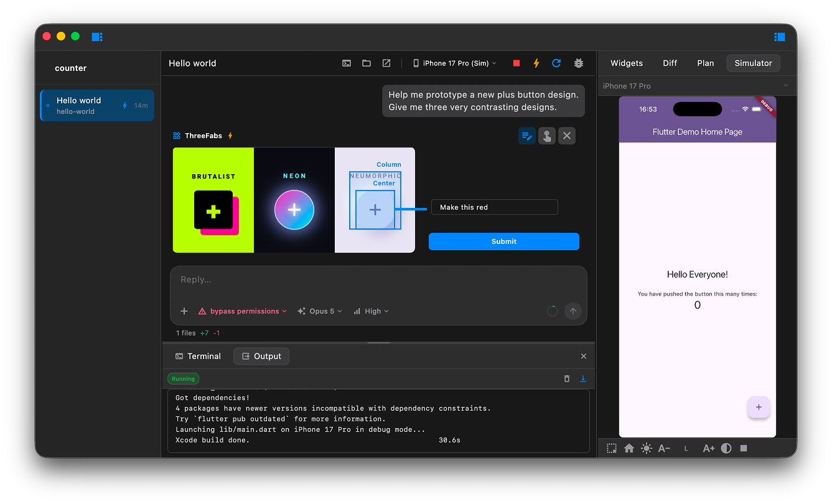832x504 pixels.
Task: Click the progress spinner in reply box
Action: click(552, 311)
